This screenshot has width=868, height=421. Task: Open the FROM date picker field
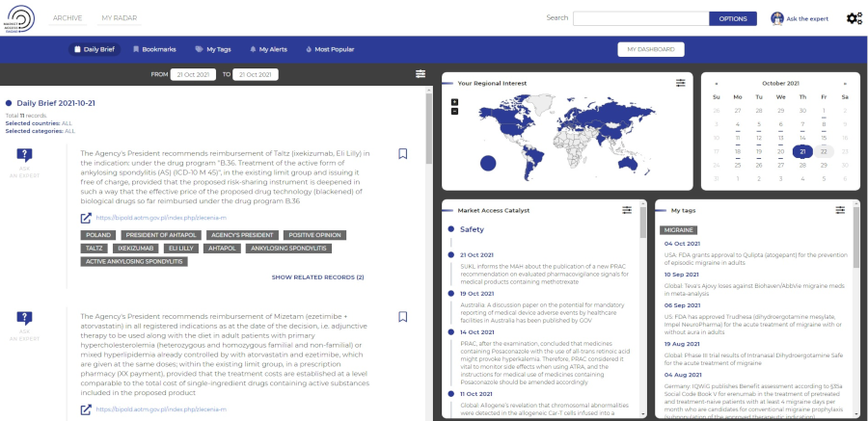(193, 74)
